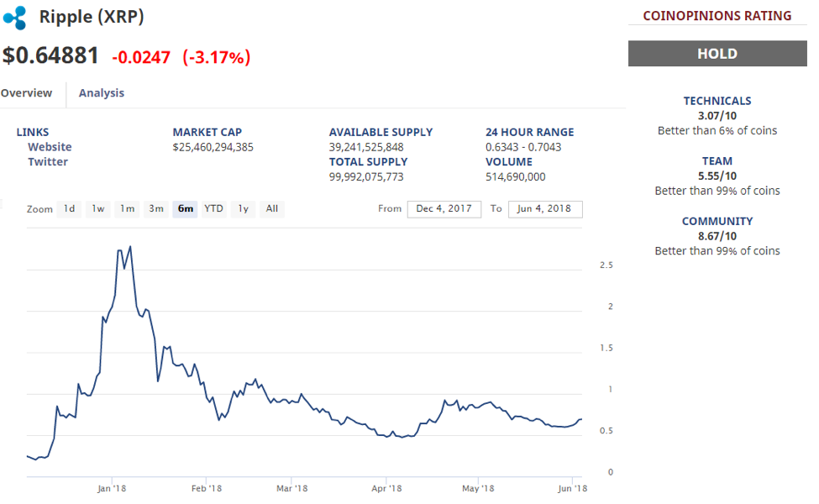Set chart zoom to 1m
This screenshot has width=819, height=504.
(127, 209)
